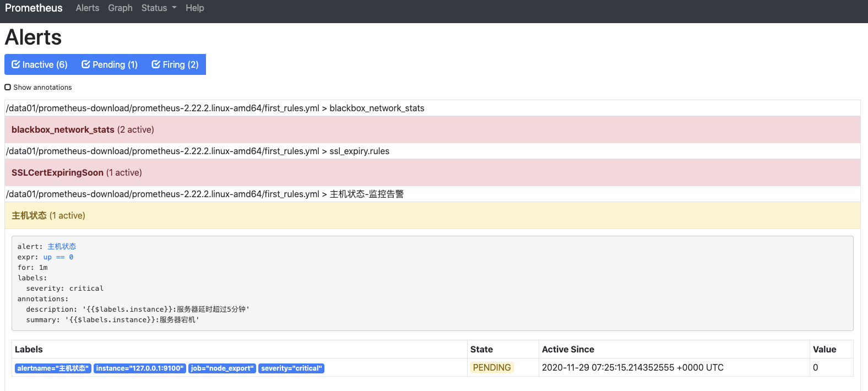Click the 'up == 0' expression link

tap(58, 257)
